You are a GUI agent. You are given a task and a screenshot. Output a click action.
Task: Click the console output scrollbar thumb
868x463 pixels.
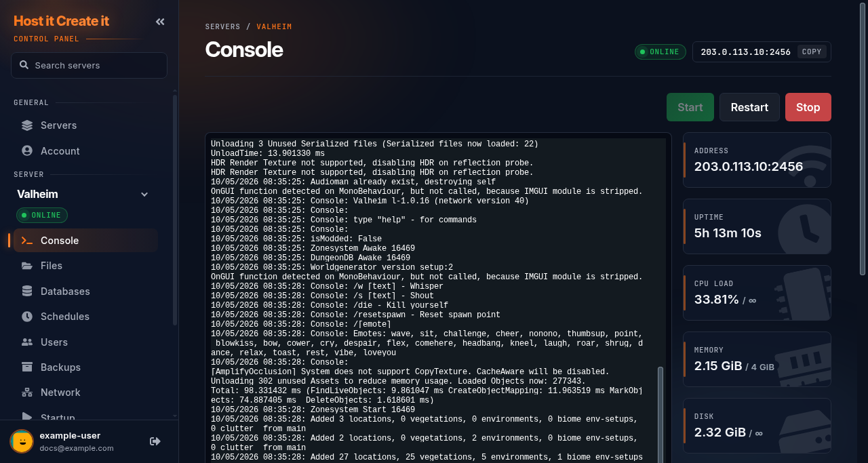(660, 414)
